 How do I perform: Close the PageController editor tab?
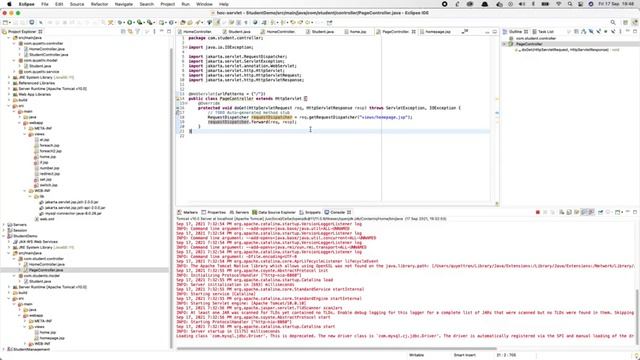[413, 31]
